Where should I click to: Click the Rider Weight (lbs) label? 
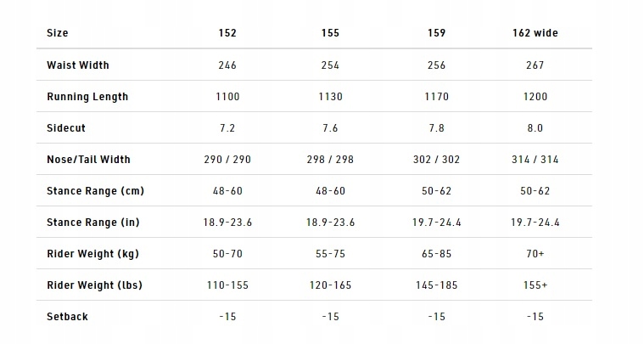94,285
